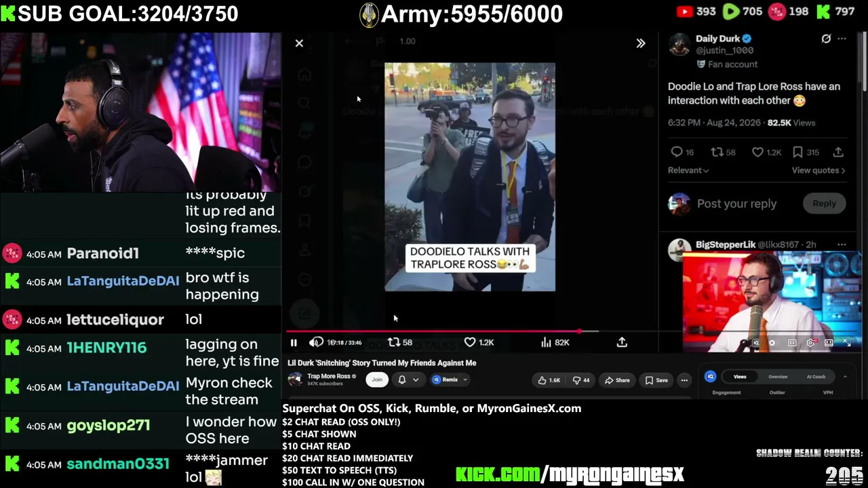Click the repost icon below the video

coord(394,343)
